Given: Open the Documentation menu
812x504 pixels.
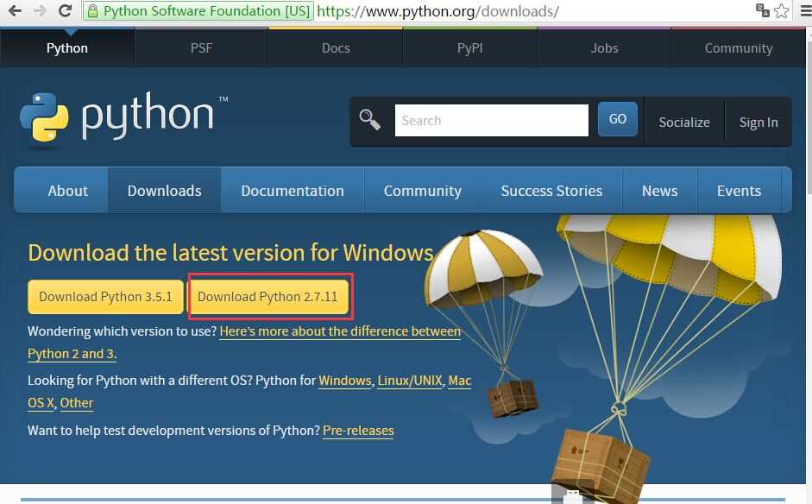Looking at the screenshot, I should click(292, 191).
